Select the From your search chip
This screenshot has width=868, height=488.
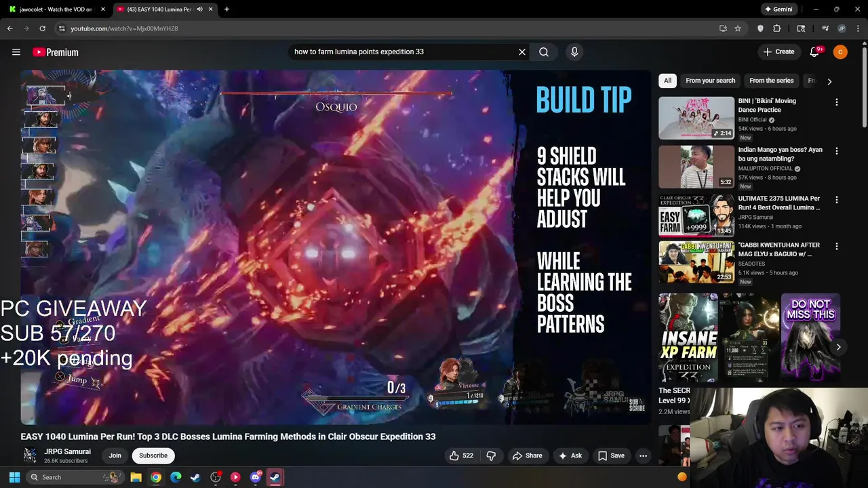(x=710, y=81)
